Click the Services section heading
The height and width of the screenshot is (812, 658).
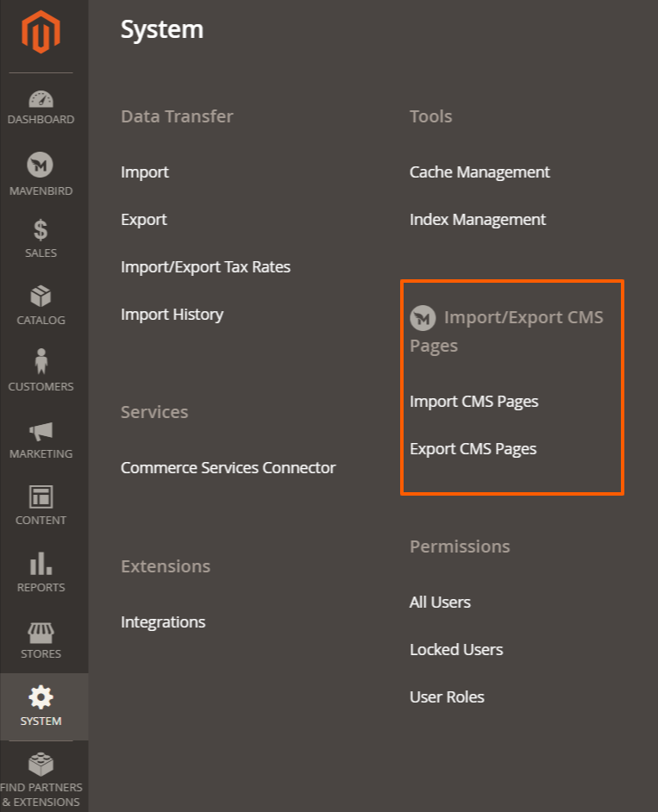point(154,412)
